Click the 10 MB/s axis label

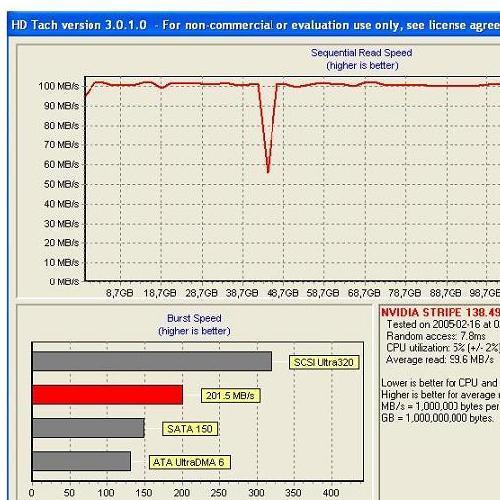point(61,263)
